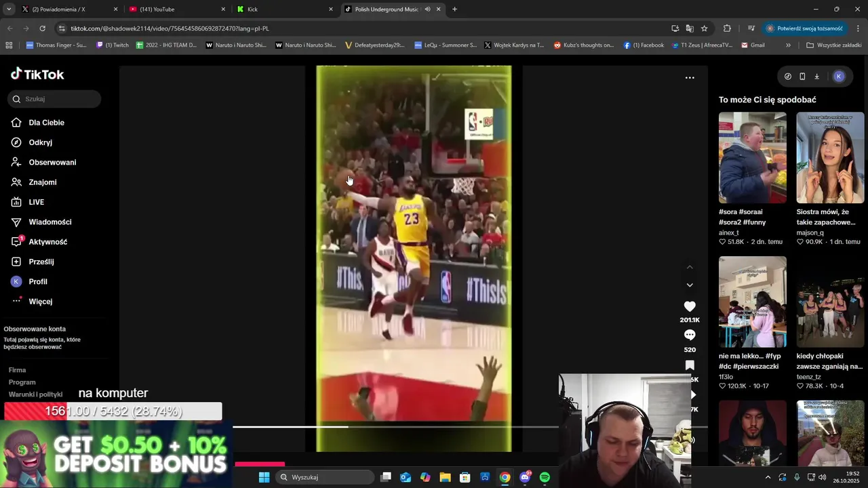Go to the next video with the down chevron
The height and width of the screenshot is (488, 868).
coord(690,285)
